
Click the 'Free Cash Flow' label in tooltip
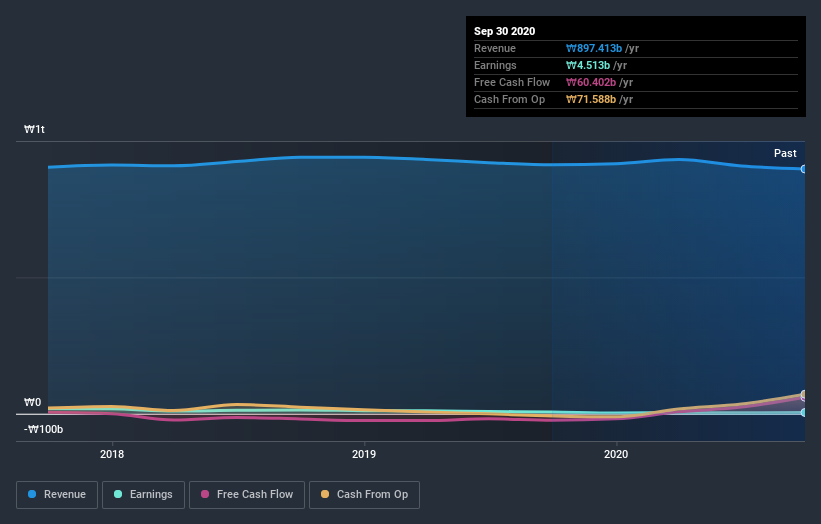pyautogui.click(x=512, y=82)
